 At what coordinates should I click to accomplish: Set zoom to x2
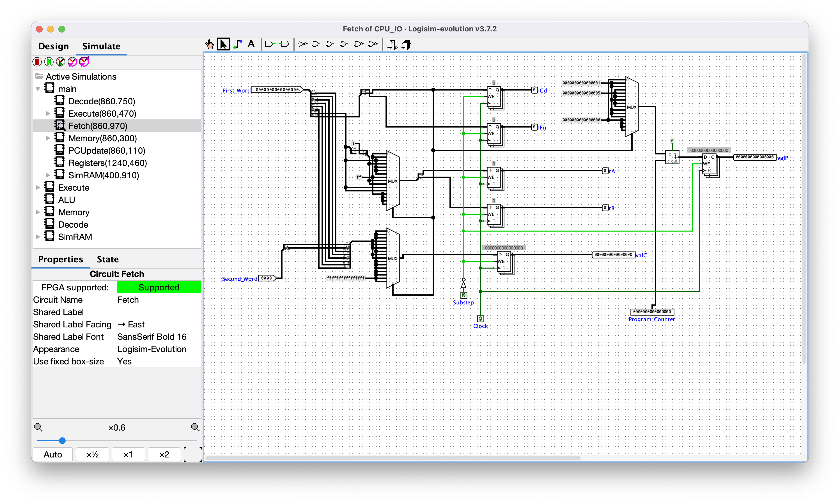[x=164, y=454]
